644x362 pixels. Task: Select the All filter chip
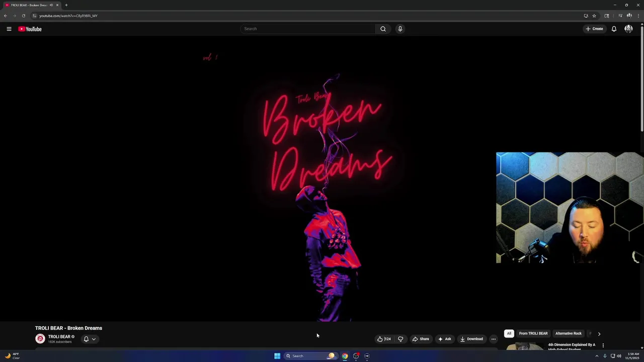point(509,333)
